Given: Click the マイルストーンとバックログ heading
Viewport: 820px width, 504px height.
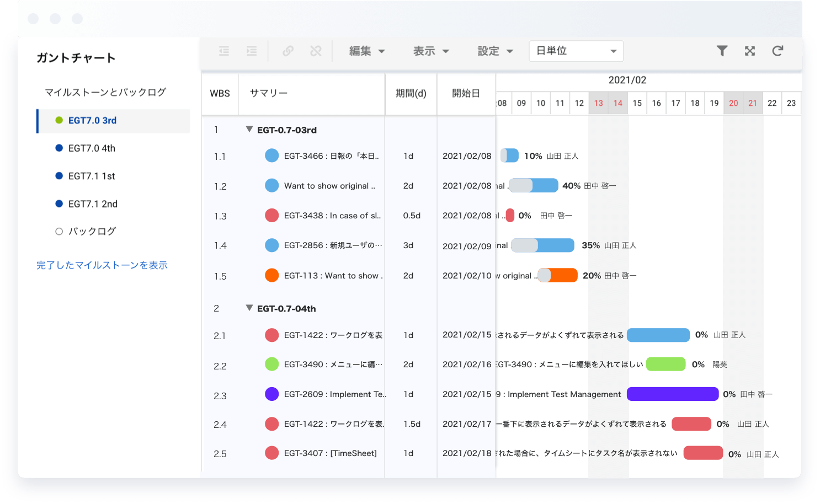Looking at the screenshot, I should pyautogui.click(x=105, y=92).
